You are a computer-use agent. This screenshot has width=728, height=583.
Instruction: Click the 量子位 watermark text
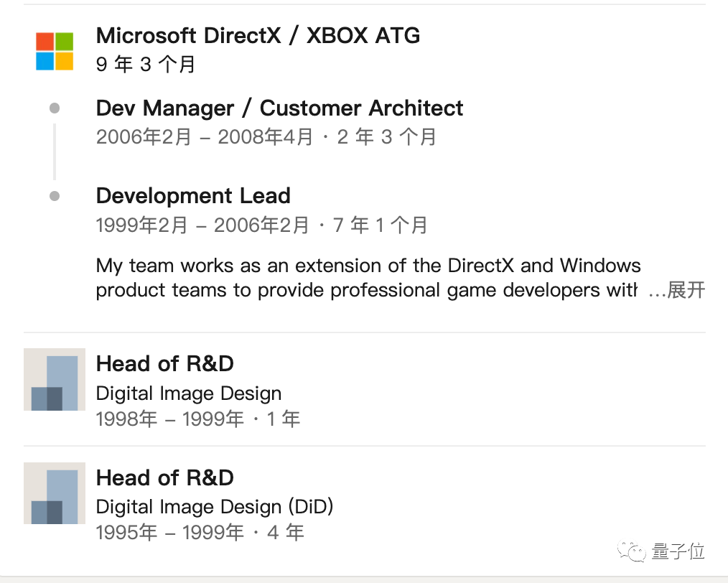point(678,551)
